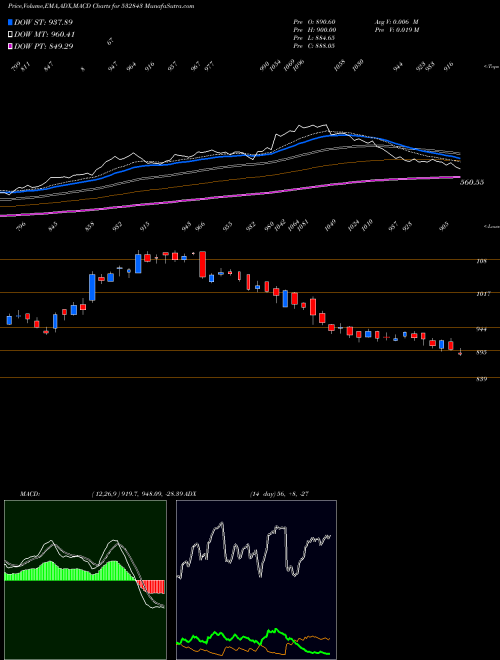Open the ADX indicator panel
Viewport: 500px width, 660px height.
coord(256,580)
